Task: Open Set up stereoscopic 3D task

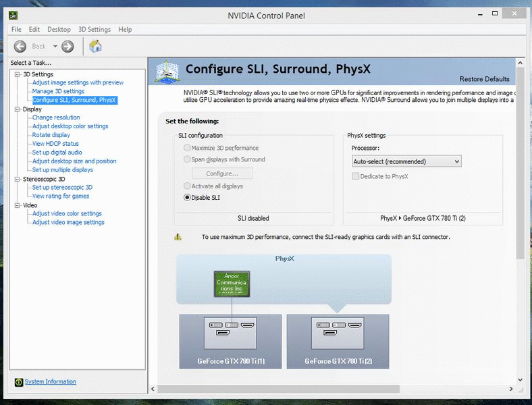Action: (62, 187)
